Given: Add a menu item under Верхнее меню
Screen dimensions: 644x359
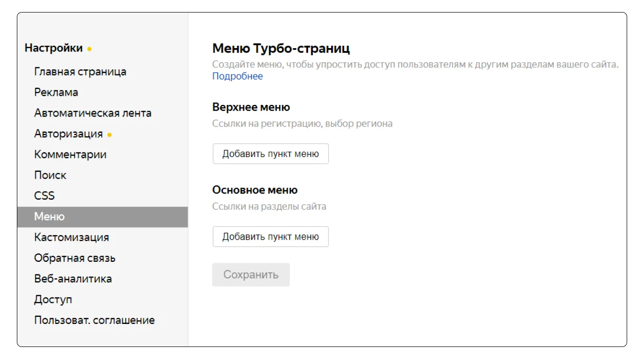Looking at the screenshot, I should click(x=270, y=154).
